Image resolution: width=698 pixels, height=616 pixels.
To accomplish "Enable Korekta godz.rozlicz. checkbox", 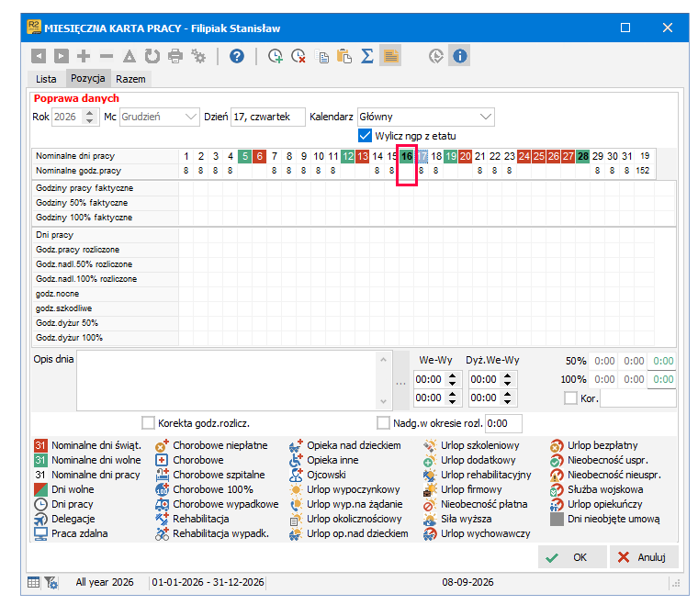I will (148, 423).
